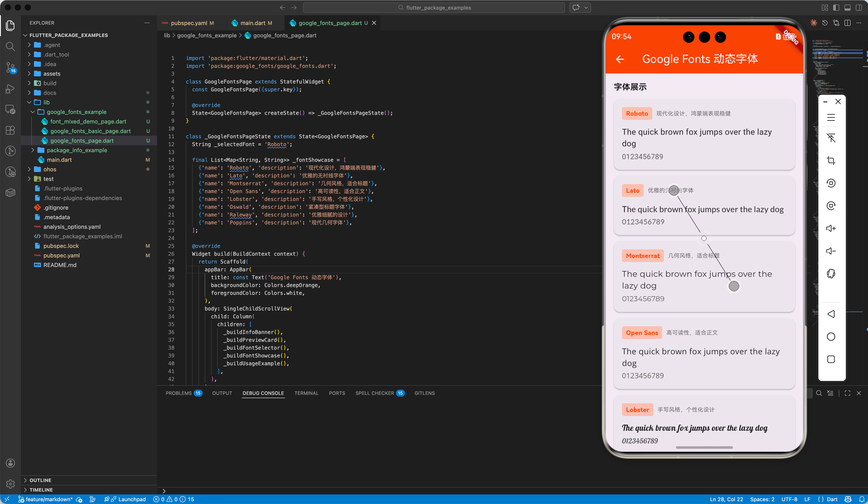Screen dimensions: 868x504
Task: Click the Spaces: 2 indentation setting
Action: 762,499
